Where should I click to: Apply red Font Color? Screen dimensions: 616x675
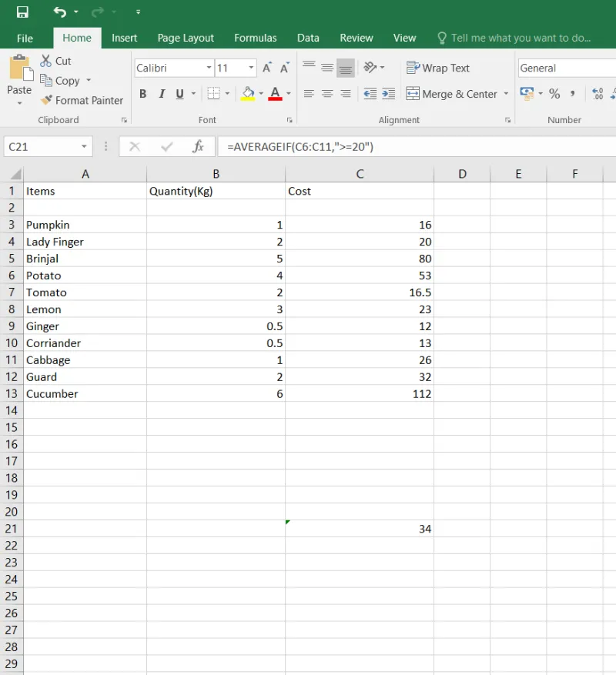click(x=275, y=93)
